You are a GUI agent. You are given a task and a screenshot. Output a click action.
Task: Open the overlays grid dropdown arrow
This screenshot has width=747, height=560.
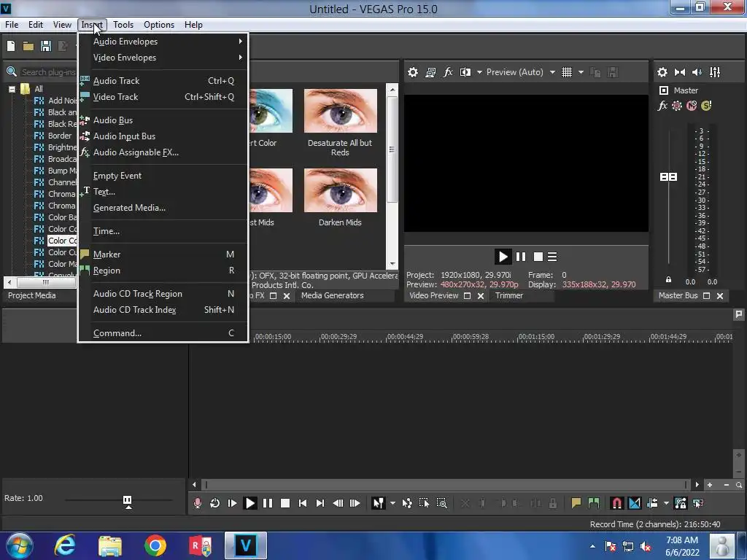click(x=581, y=72)
